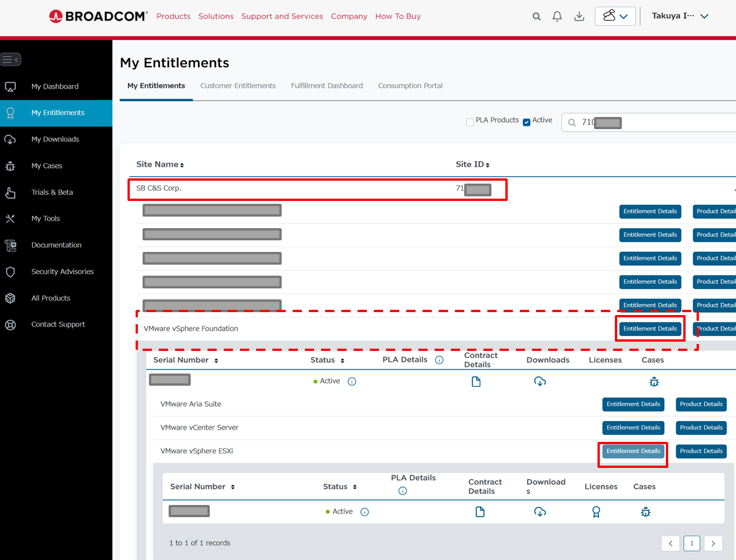Switch to Customer Entitlements tab
The image size is (736, 560).
pyautogui.click(x=238, y=86)
